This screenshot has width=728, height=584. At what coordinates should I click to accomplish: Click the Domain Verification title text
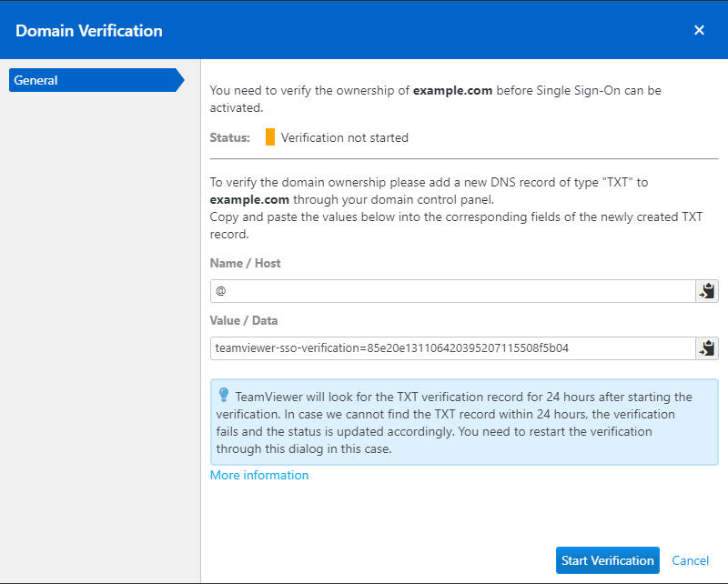click(89, 30)
